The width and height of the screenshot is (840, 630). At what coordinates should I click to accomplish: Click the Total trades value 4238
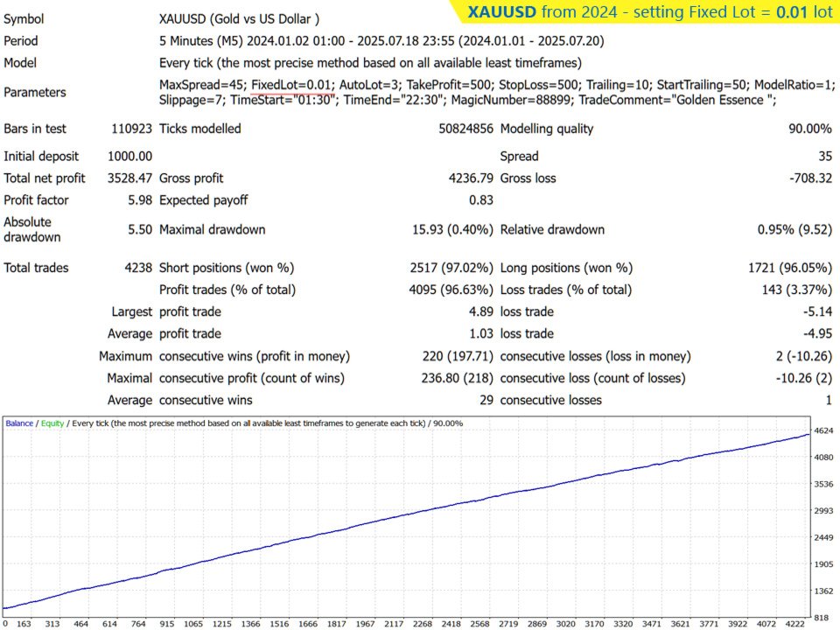tap(138, 268)
